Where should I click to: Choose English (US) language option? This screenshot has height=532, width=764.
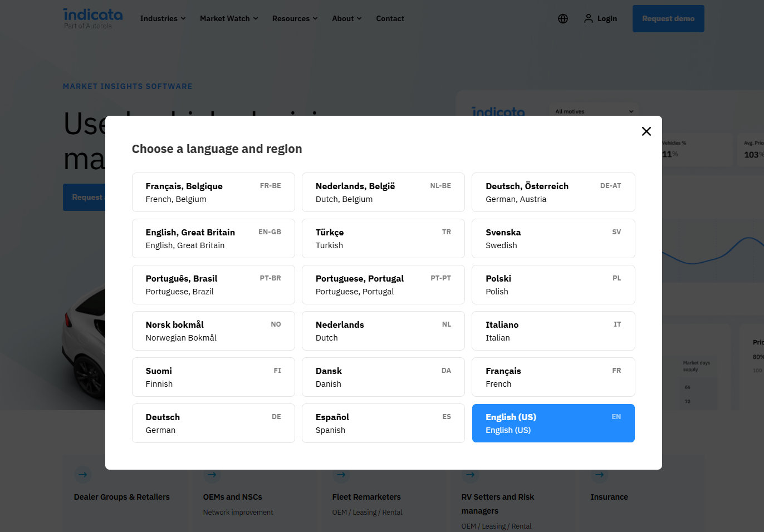[x=553, y=423]
